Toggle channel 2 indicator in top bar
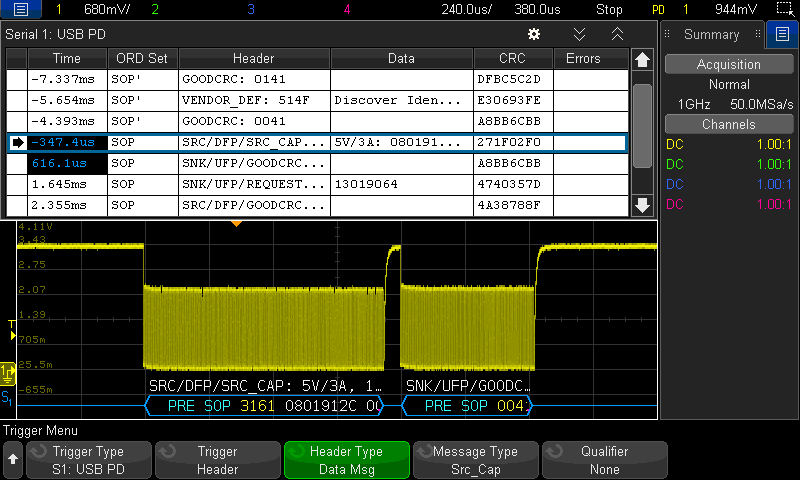 (x=153, y=10)
